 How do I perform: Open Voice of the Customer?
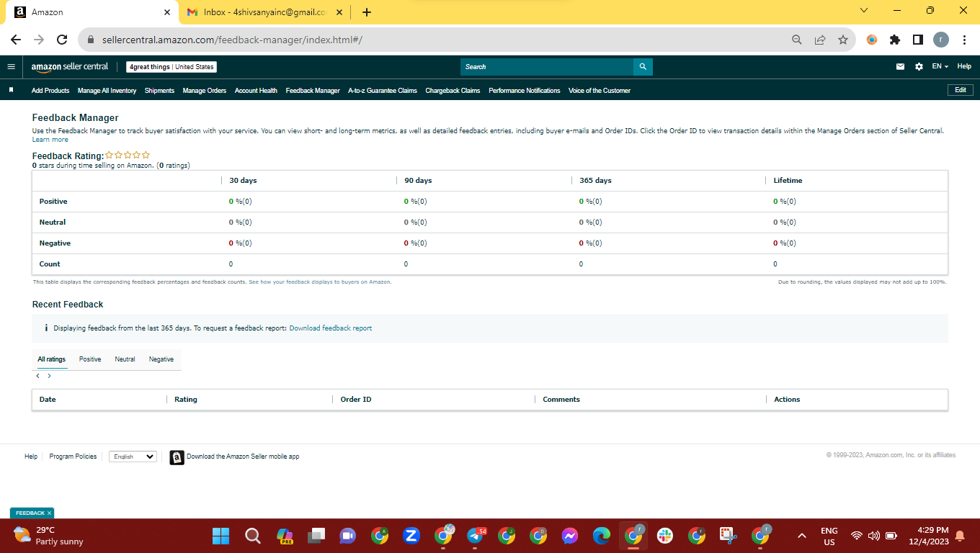click(x=600, y=91)
